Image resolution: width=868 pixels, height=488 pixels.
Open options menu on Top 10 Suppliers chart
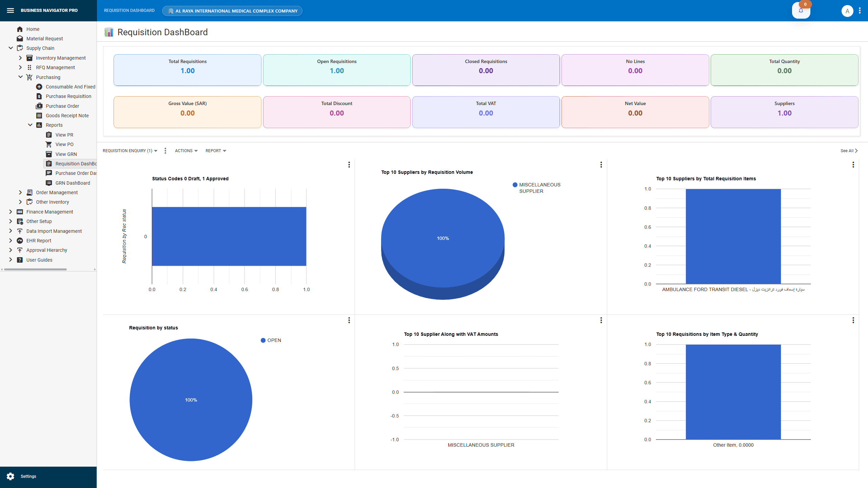600,165
